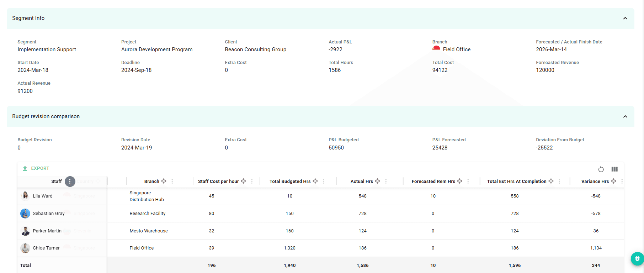This screenshot has height=273, width=644.
Task: Click Sebastian Gray's profile picture
Action: pos(25,213)
